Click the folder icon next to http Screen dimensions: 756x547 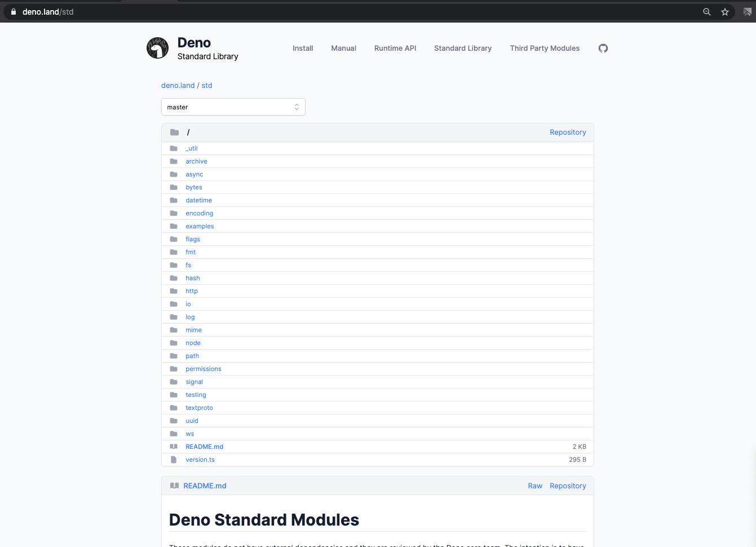(x=174, y=291)
